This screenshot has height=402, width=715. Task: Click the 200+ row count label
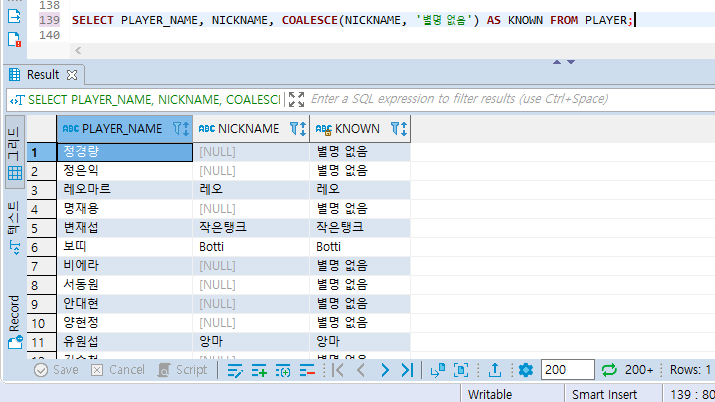tap(639, 370)
